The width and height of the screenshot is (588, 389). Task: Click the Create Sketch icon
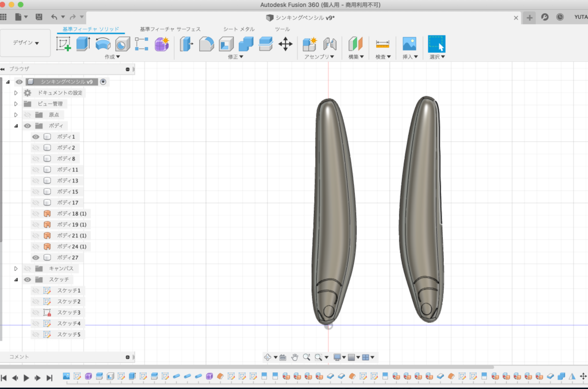click(64, 44)
